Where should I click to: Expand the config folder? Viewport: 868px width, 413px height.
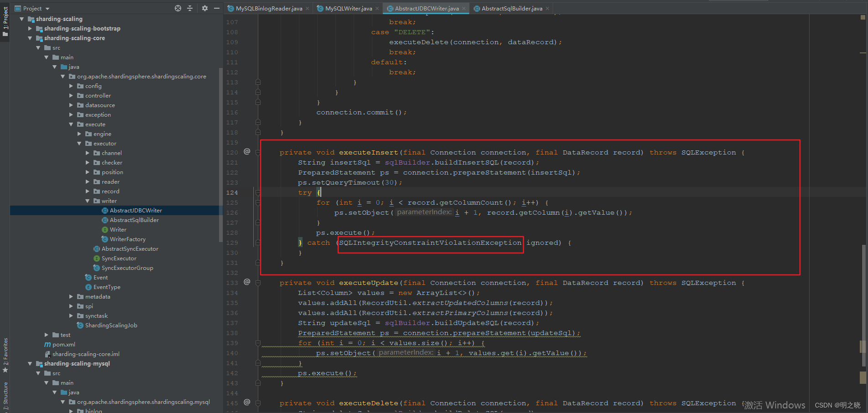(71, 86)
